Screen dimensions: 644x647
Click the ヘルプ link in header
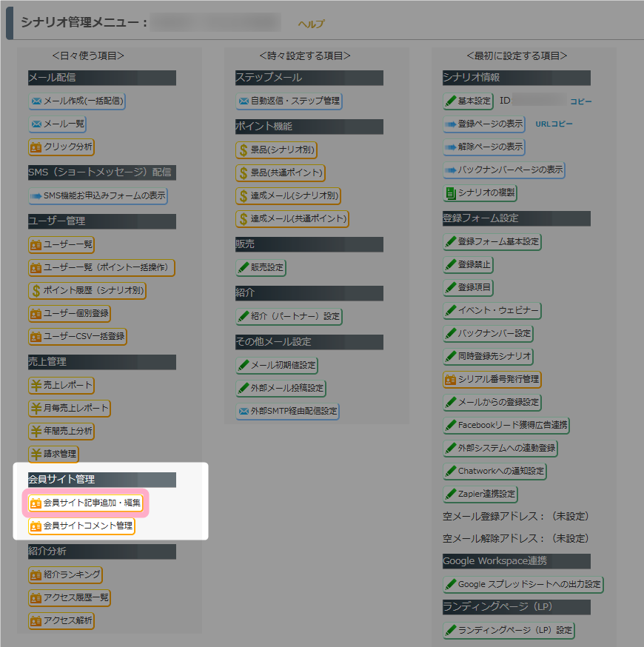click(x=311, y=24)
